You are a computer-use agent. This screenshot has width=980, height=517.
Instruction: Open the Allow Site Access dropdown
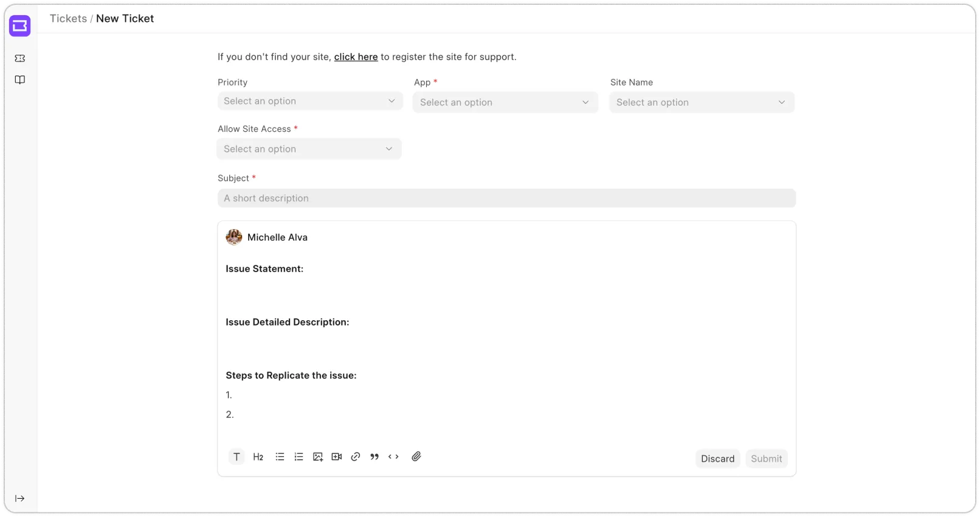tap(309, 149)
